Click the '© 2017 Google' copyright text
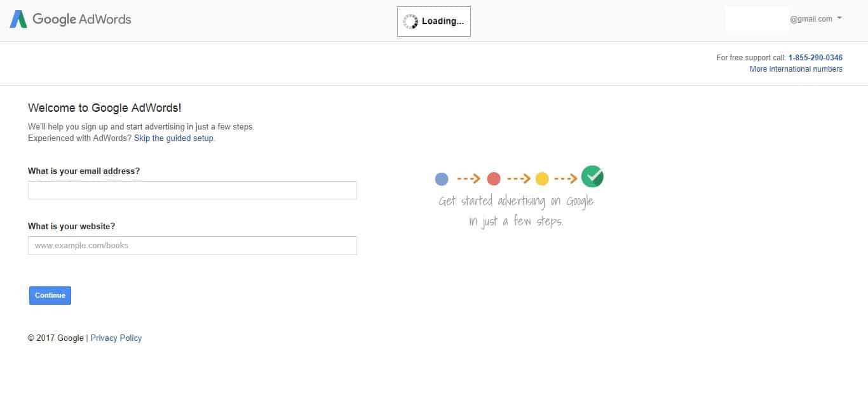Viewport: 868px width, 405px height. [x=56, y=338]
